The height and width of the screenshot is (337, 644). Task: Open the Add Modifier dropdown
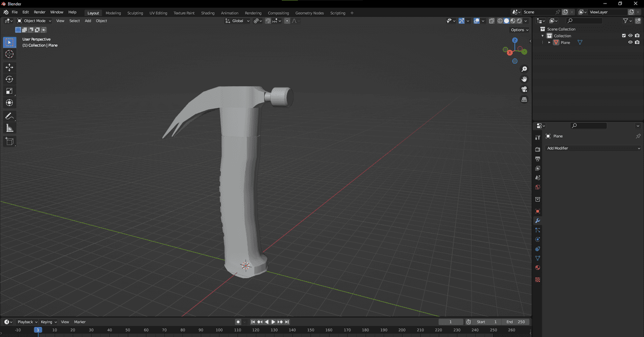[x=594, y=148]
